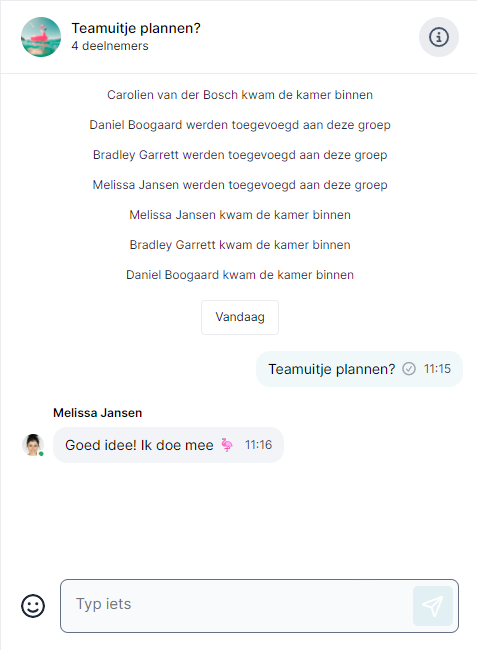The height and width of the screenshot is (650, 477).
Task: Click the 11:15 message timestamp
Action: 437,369
